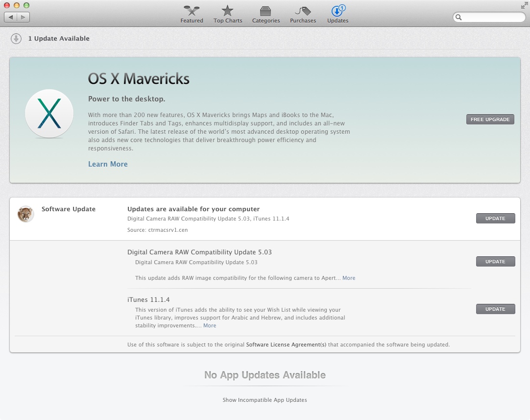Click the Digital Camera RAW Compatibility Update 5.03 heading

(x=199, y=252)
